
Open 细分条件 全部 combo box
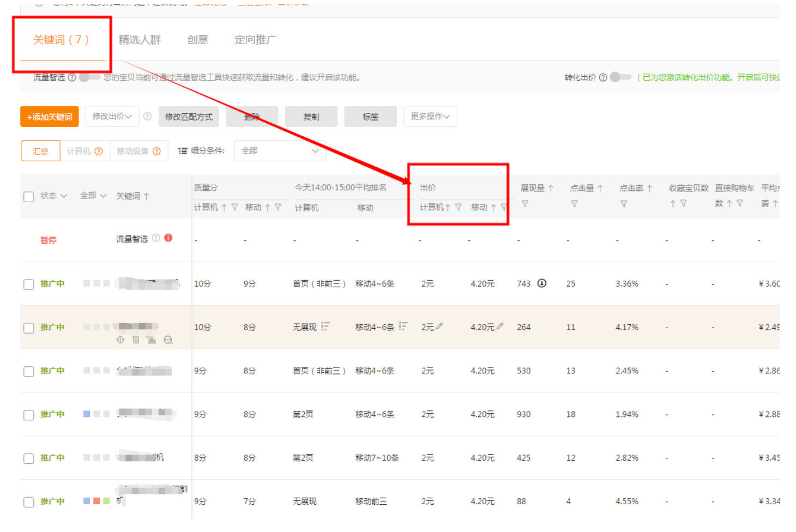click(x=280, y=151)
